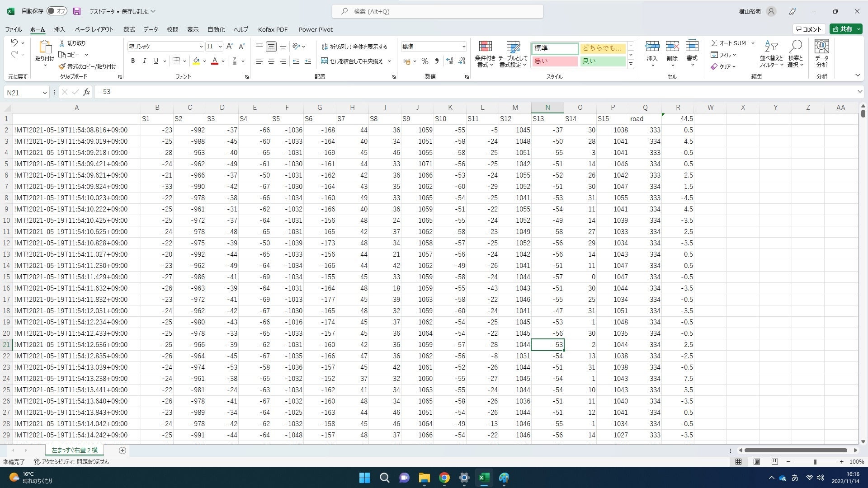The height and width of the screenshot is (488, 868).
Task: Click the italic formatting icon
Action: 144,61
